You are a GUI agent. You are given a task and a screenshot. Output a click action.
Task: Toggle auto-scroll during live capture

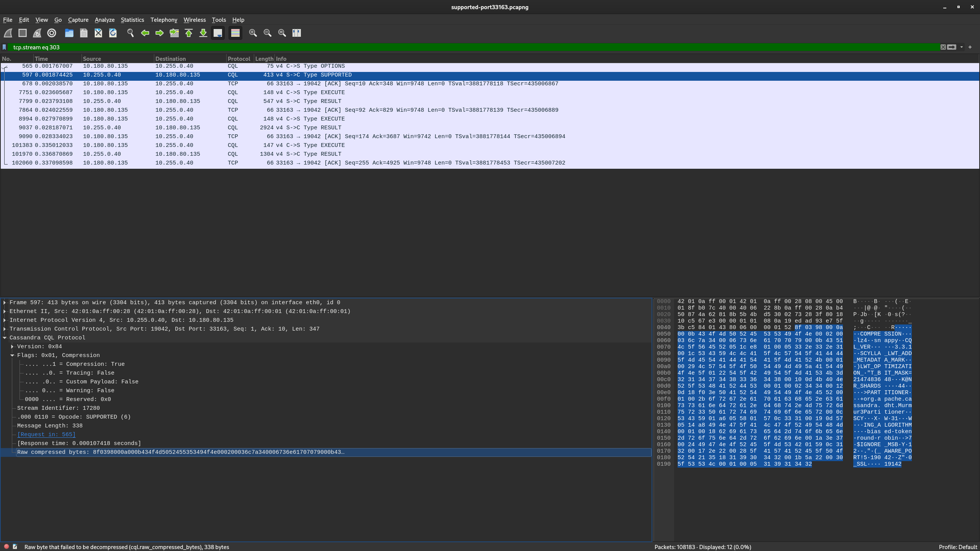(218, 33)
